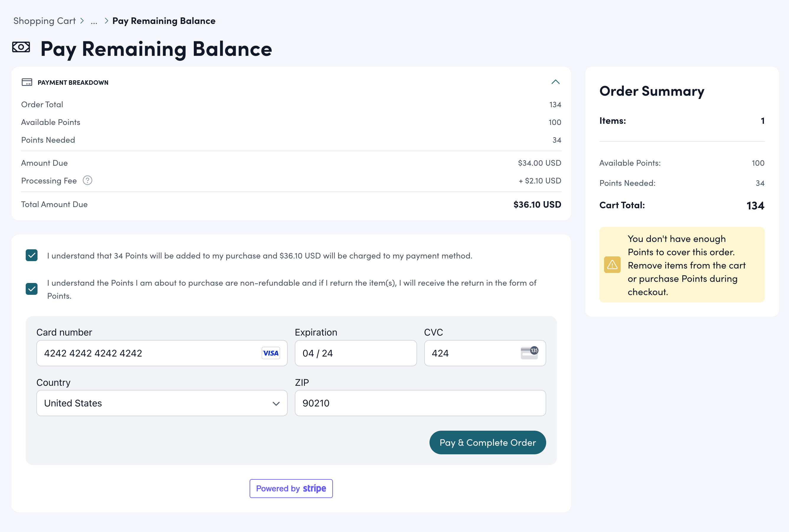This screenshot has height=532, width=789.
Task: Click the CVC card illustration icon
Action: click(x=530, y=353)
